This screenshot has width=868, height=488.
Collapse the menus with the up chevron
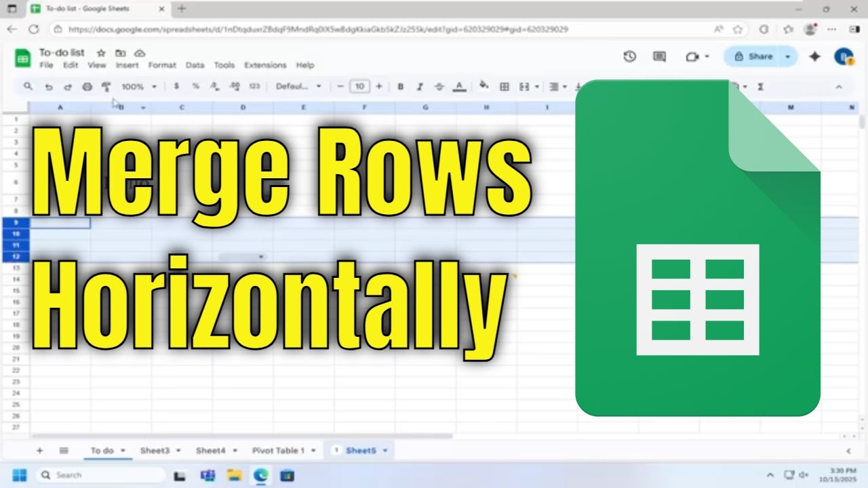pos(839,87)
